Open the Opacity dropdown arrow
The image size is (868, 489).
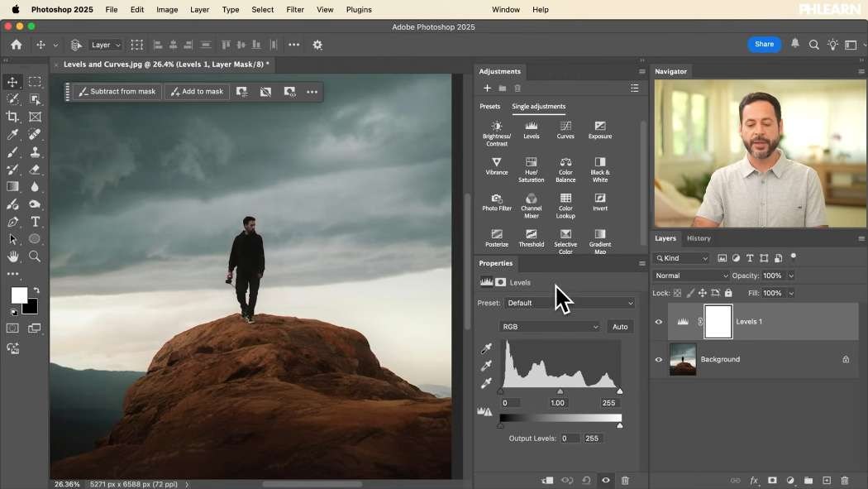791,276
